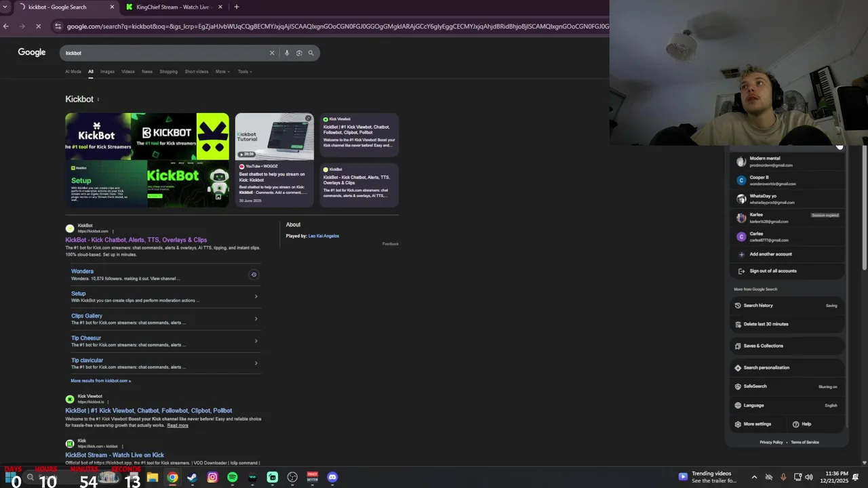
Task: Expand the More search filters dropdown
Action: click(x=222, y=71)
